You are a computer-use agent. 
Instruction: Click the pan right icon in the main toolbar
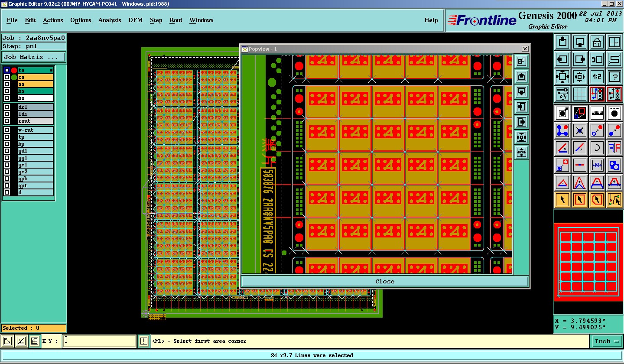point(580,59)
